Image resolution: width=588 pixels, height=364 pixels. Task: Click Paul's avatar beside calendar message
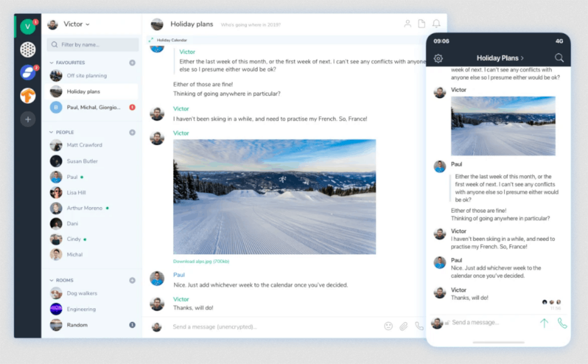pyautogui.click(x=157, y=279)
